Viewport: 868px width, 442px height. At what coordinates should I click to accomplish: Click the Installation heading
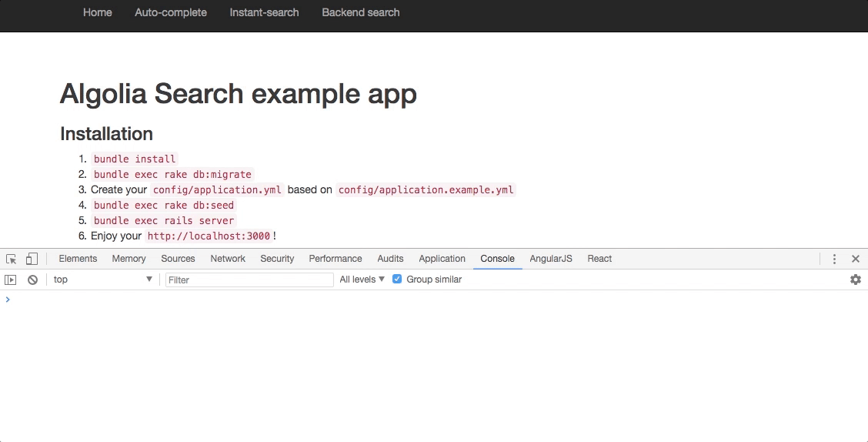106,134
